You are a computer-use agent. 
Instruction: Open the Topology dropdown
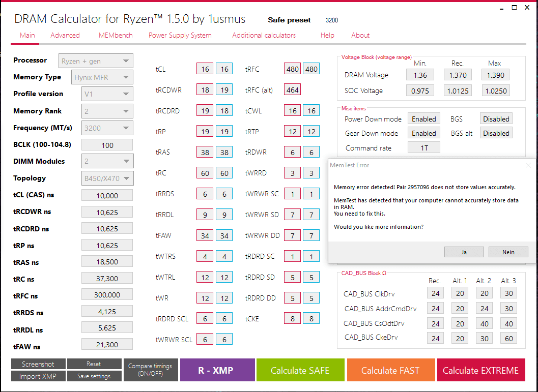(x=107, y=178)
